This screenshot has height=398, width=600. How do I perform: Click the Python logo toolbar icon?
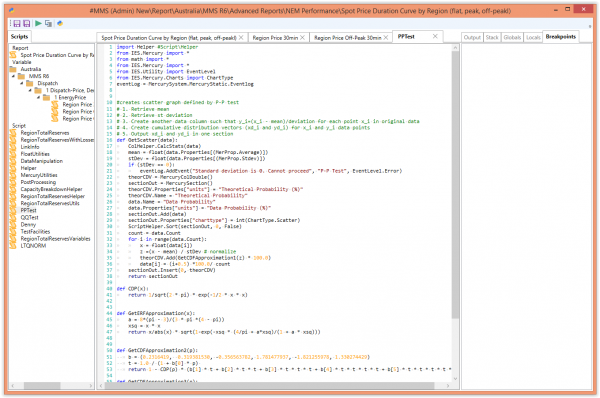(60, 23)
